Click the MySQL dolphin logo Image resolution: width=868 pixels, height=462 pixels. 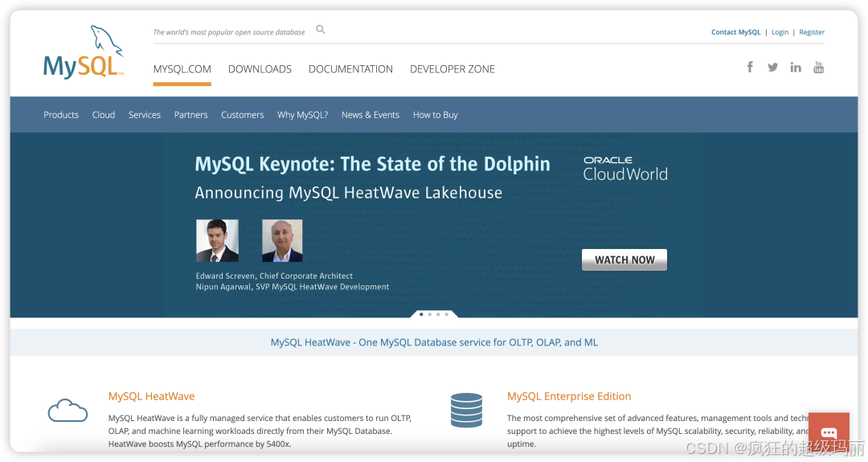click(x=84, y=52)
